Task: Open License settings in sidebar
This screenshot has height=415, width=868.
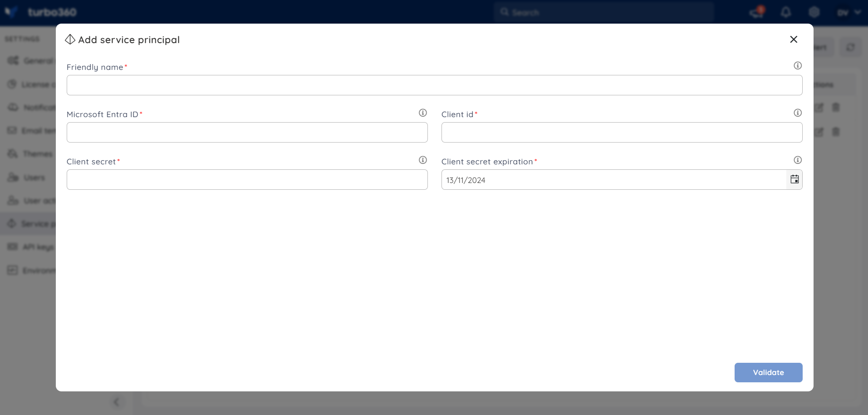Action: coord(28,84)
